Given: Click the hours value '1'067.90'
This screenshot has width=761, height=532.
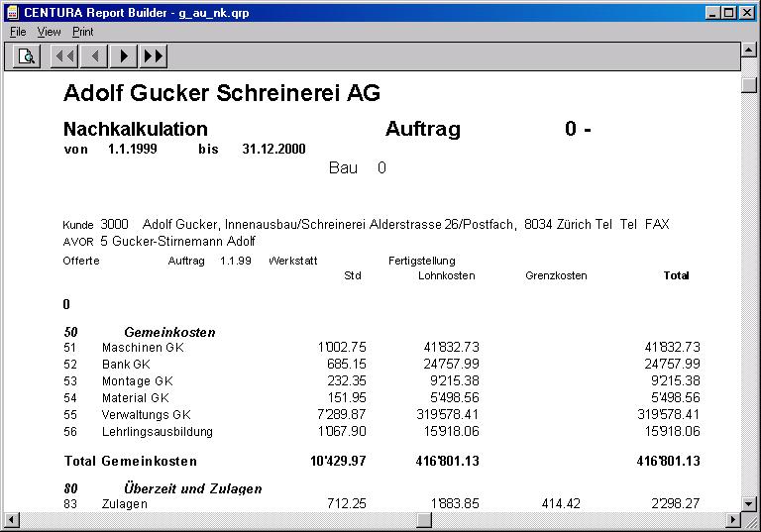Looking at the screenshot, I should pos(342,432).
